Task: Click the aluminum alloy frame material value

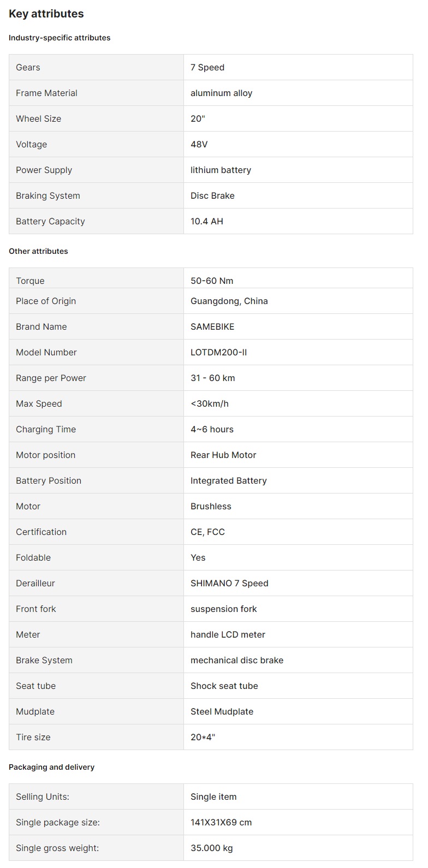Action: (221, 93)
